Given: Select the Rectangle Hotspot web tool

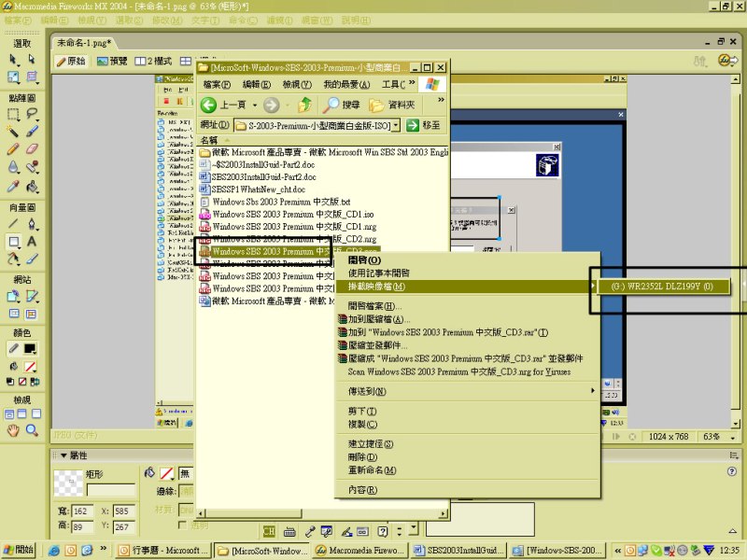Looking at the screenshot, I should (x=13, y=296).
